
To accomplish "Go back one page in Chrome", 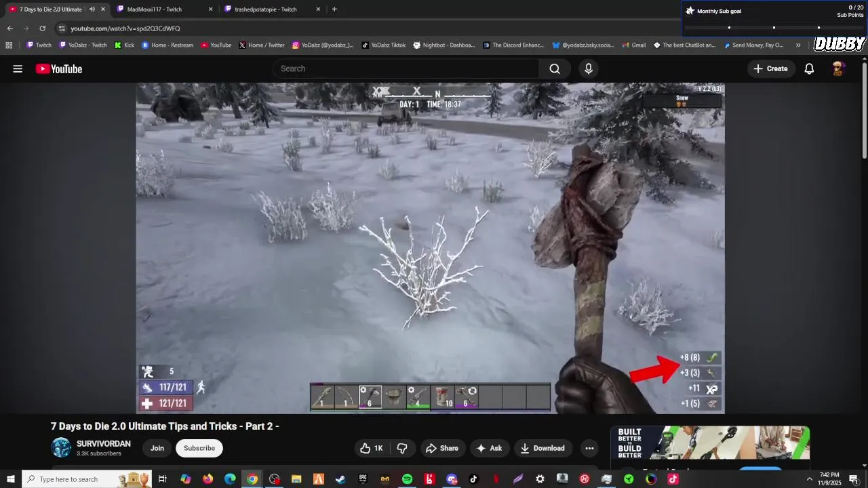I will (x=9, y=28).
